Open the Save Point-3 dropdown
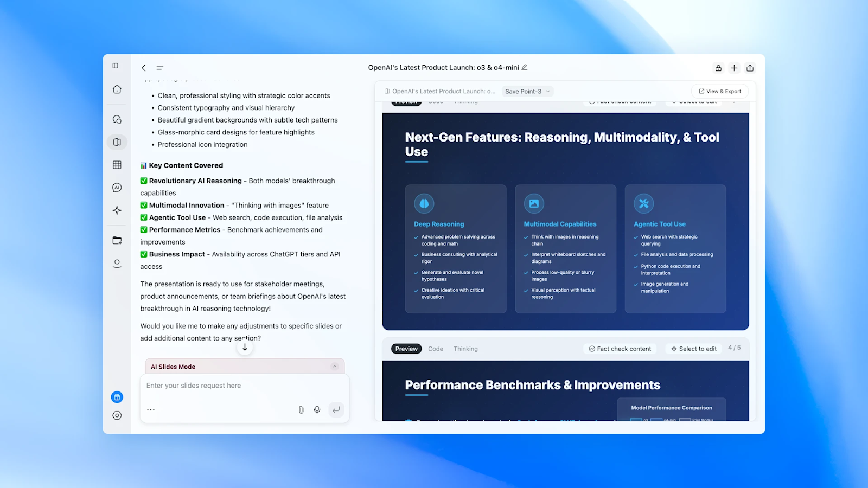This screenshot has height=488, width=868. [x=527, y=91]
